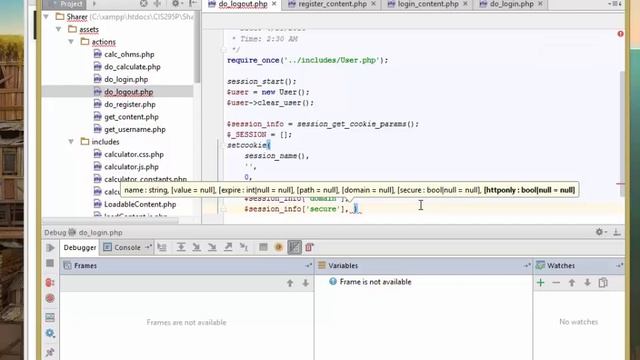Hide the Project panel
The image size is (640, 360).
pyautogui.click(x=193, y=4)
